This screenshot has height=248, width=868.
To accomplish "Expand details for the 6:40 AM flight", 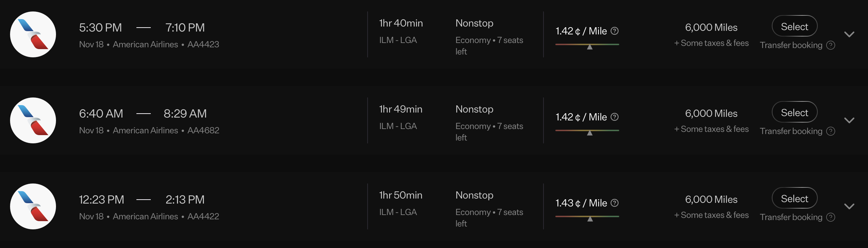I will pos(850,120).
